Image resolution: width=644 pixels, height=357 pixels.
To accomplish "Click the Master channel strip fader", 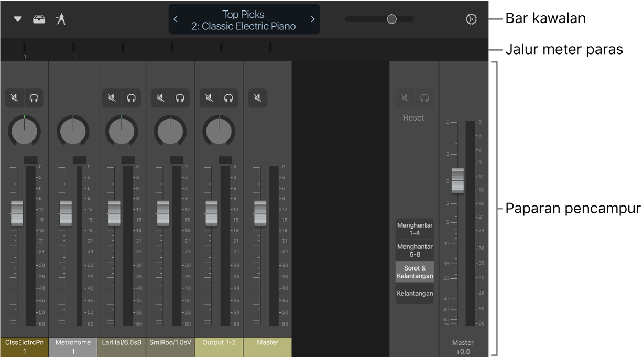I will pos(260,213).
